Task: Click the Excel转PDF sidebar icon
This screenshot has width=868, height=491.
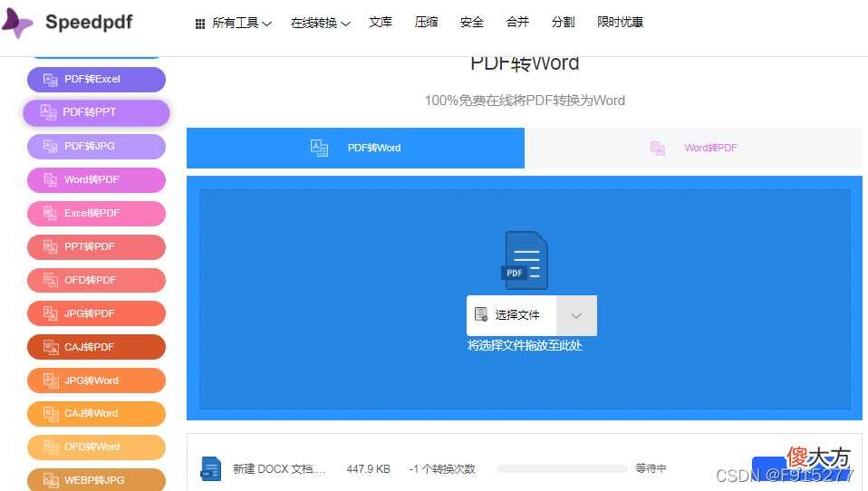Action: coord(51,214)
